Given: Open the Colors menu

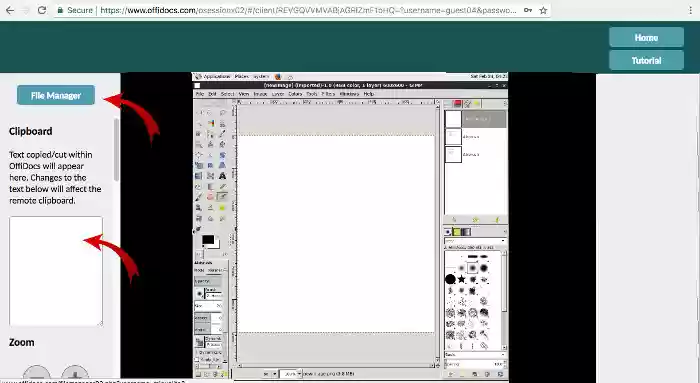Looking at the screenshot, I should 295,94.
